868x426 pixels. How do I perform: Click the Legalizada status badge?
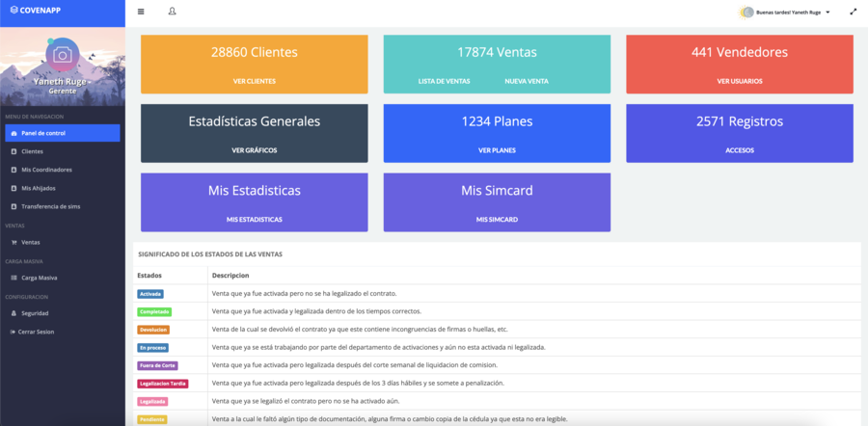[152, 402]
